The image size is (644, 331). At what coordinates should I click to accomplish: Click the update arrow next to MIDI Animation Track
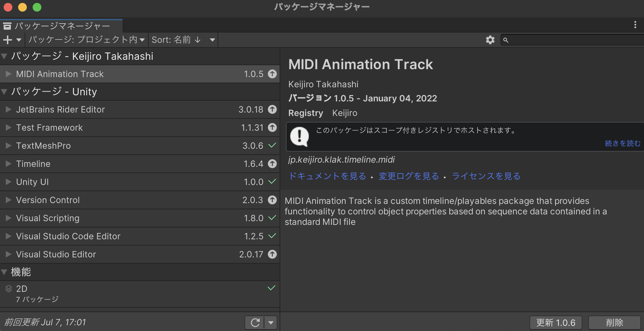click(x=272, y=74)
